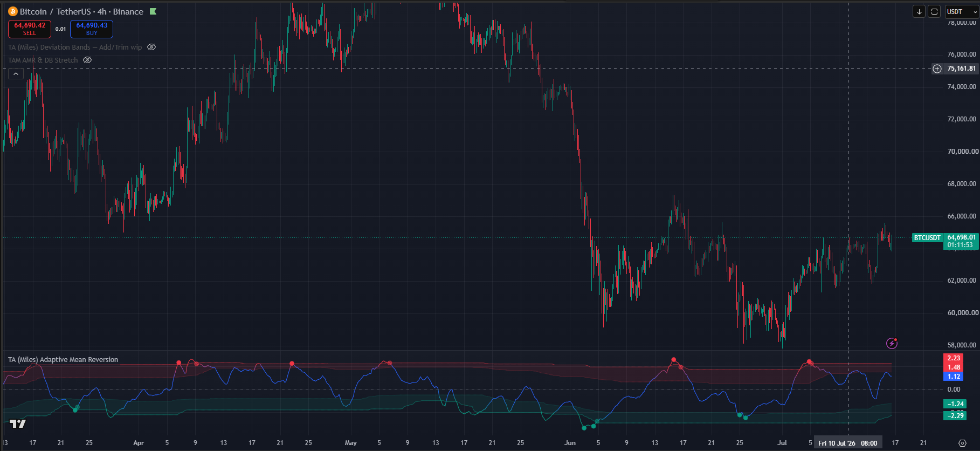Click the 75,161.81 crosshair price label
Image resolution: width=980 pixels, height=451 pixels.
(961, 69)
